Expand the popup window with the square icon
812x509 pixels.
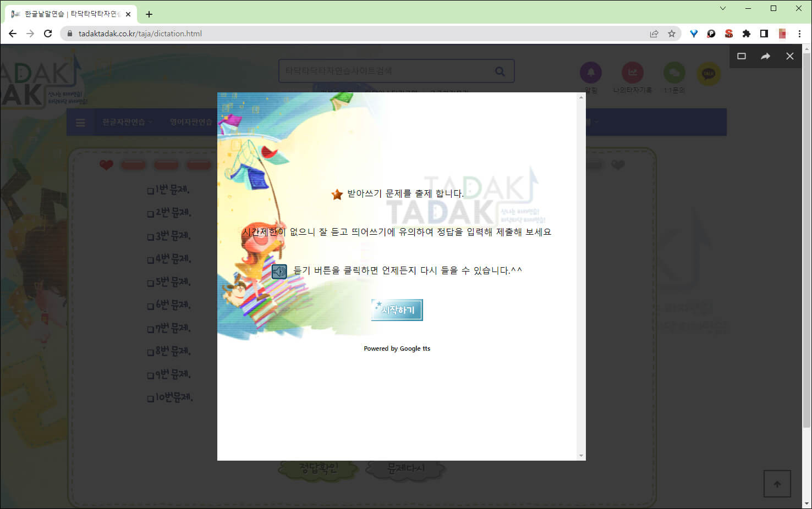(x=741, y=56)
